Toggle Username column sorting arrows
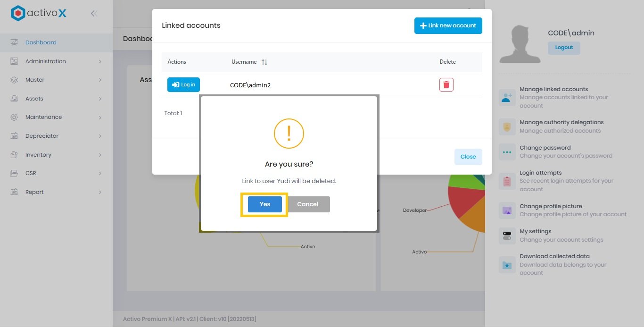 [x=263, y=62]
